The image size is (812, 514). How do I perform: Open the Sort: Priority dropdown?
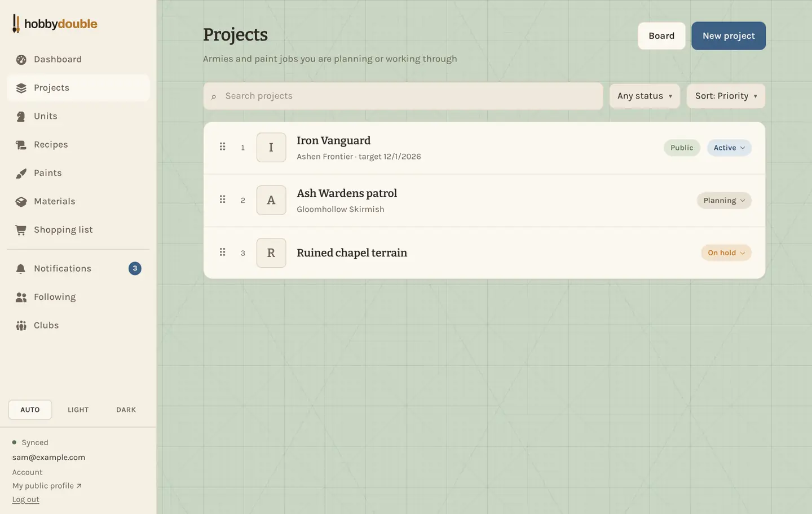point(726,96)
